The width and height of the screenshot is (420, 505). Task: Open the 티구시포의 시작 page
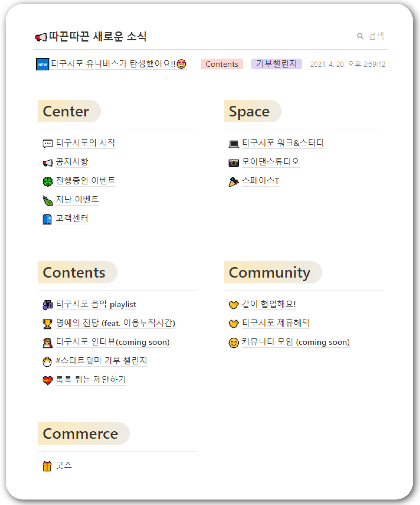(86, 143)
